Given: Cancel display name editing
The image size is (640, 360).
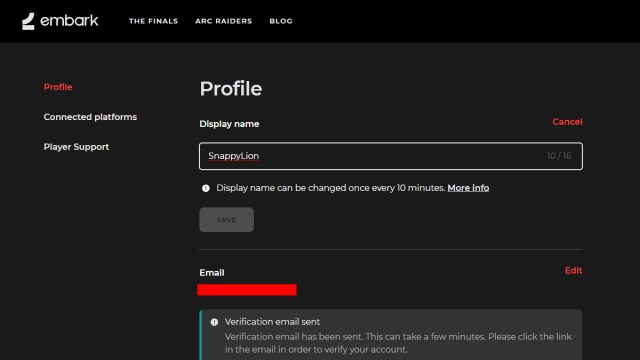Looking at the screenshot, I should [567, 122].
